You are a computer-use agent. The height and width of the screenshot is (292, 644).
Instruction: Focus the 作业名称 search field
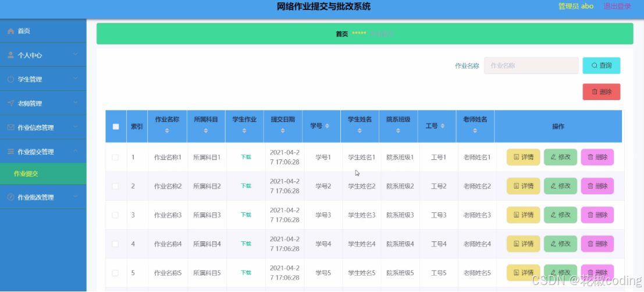coord(531,66)
